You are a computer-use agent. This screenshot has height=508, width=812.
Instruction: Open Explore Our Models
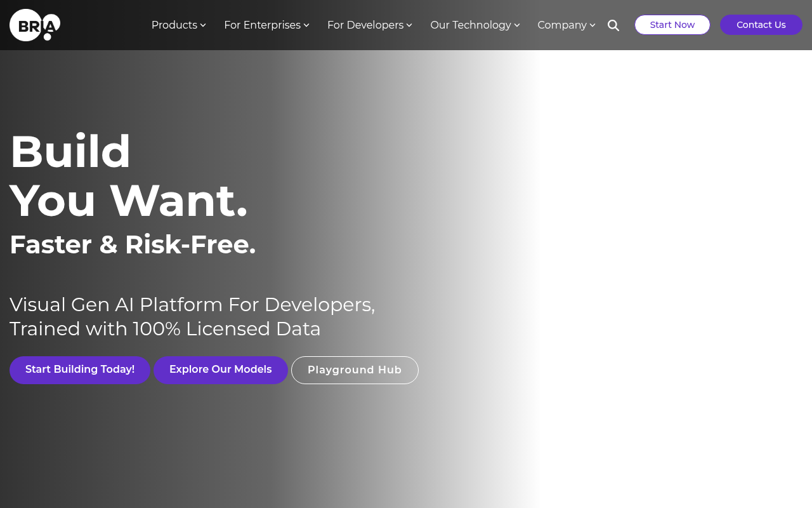(220, 370)
